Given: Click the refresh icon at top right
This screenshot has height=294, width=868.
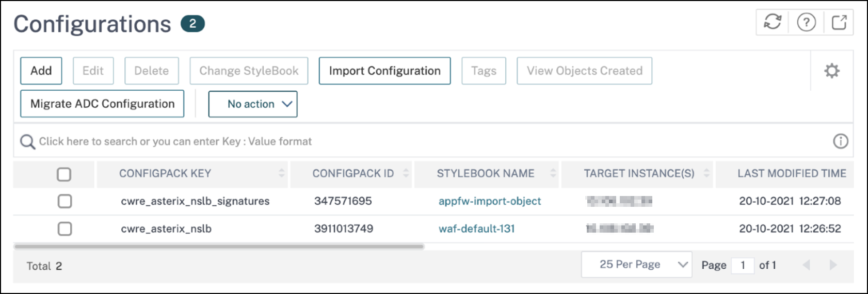Looking at the screenshot, I should pos(772,22).
